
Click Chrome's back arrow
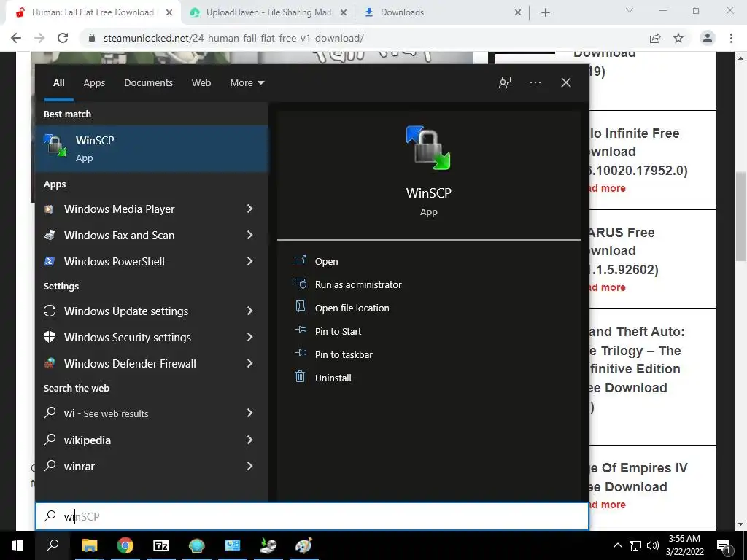[x=16, y=38]
